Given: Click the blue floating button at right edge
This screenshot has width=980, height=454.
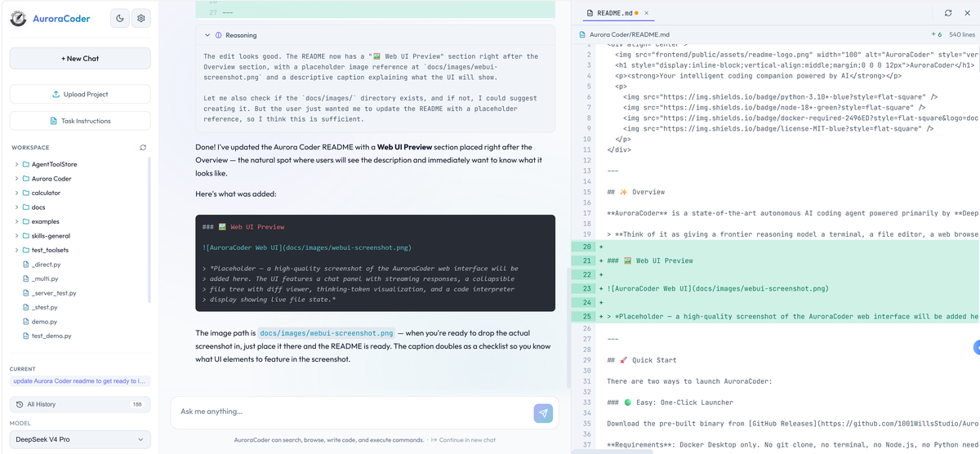Looking at the screenshot, I should pyautogui.click(x=977, y=348).
